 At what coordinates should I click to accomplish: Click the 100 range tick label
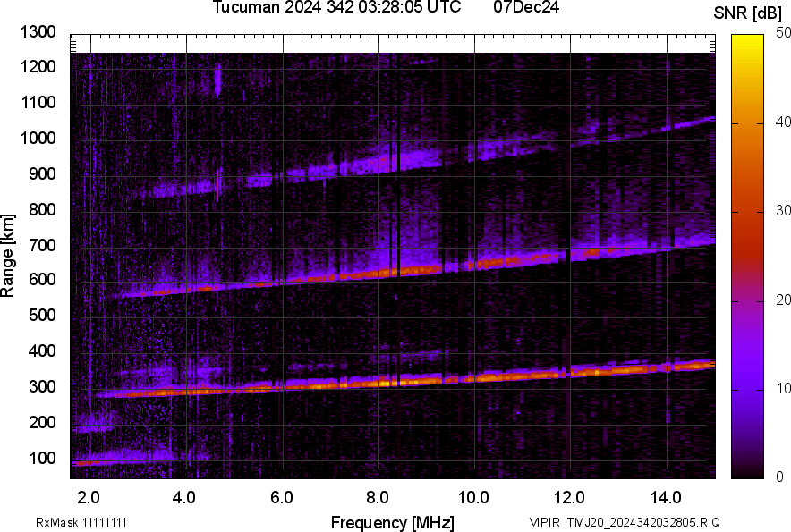[42, 458]
